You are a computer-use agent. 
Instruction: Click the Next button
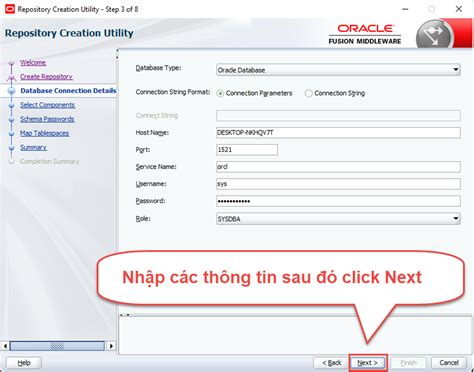tap(368, 363)
